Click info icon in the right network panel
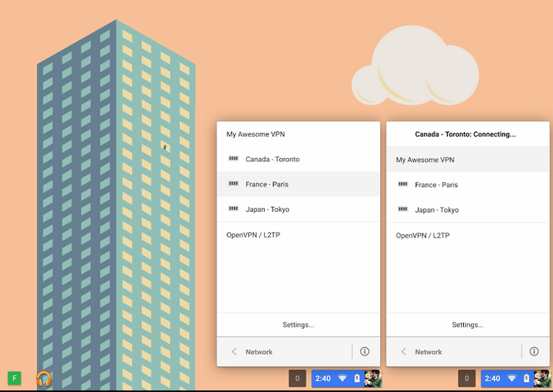The width and height of the screenshot is (553, 392). click(534, 352)
